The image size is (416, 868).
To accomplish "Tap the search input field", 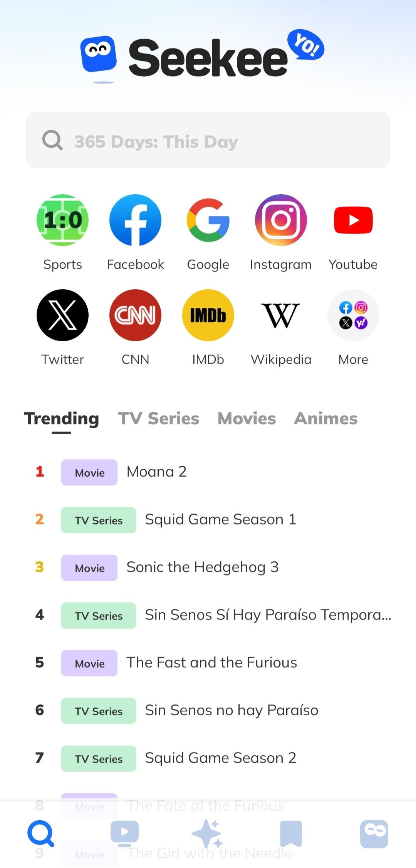I will point(208,140).
